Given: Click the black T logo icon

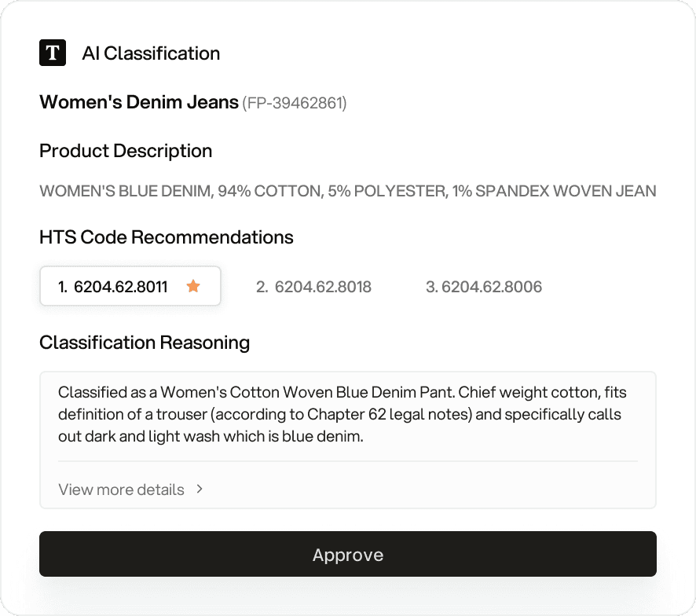Looking at the screenshot, I should coord(53,53).
